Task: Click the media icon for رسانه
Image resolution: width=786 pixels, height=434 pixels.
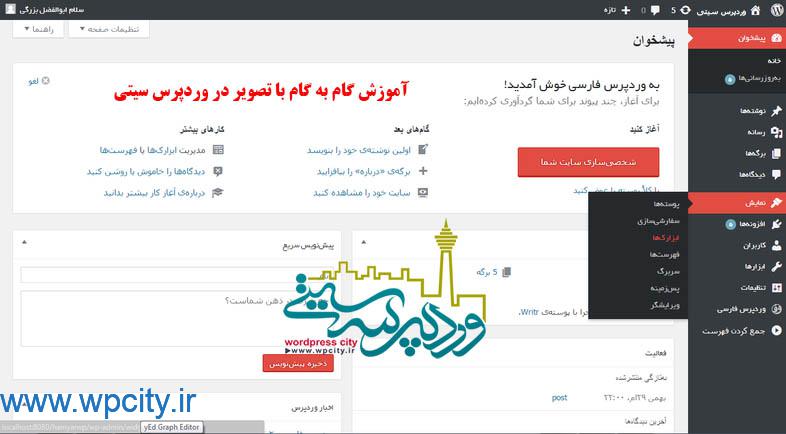Action: pos(776,132)
